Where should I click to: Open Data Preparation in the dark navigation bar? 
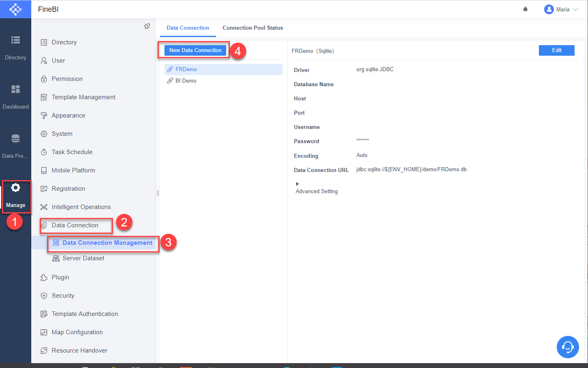15,146
